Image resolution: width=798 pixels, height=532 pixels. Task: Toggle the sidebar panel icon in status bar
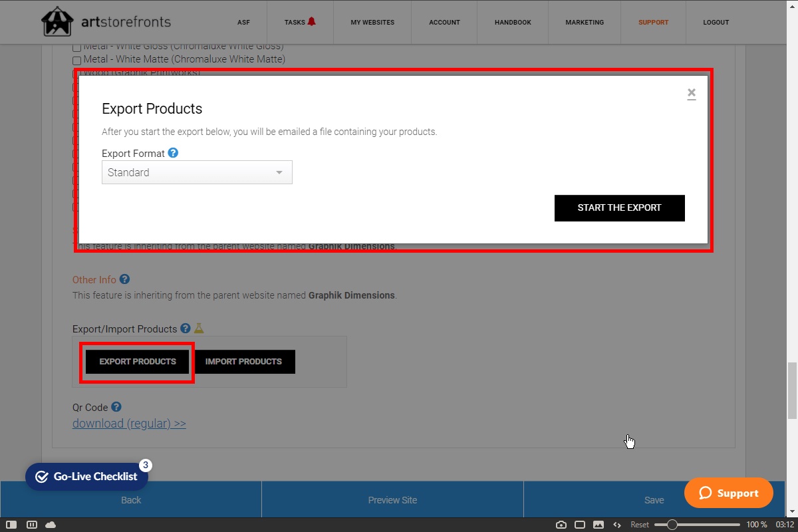click(11, 525)
